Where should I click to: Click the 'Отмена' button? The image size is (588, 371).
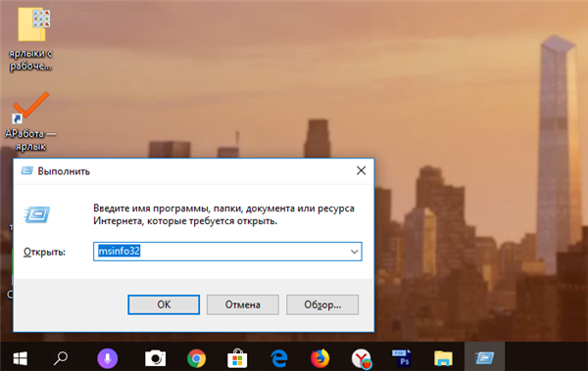click(x=243, y=304)
